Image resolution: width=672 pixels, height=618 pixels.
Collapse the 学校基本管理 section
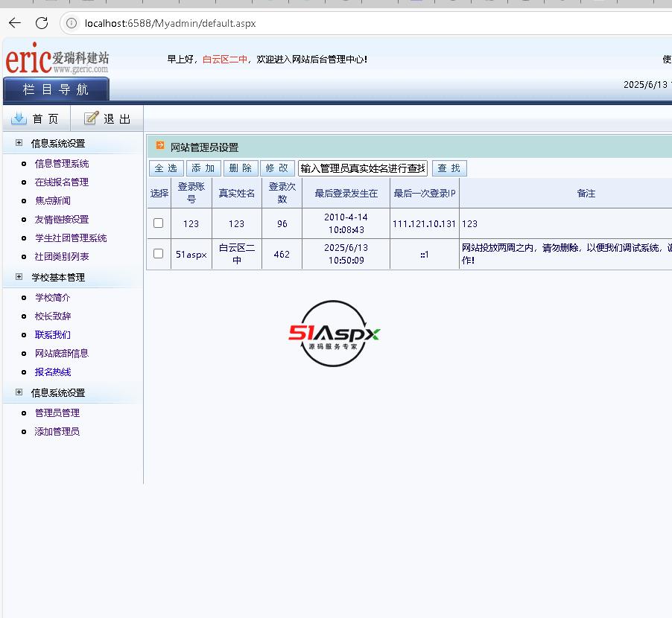tap(19, 277)
